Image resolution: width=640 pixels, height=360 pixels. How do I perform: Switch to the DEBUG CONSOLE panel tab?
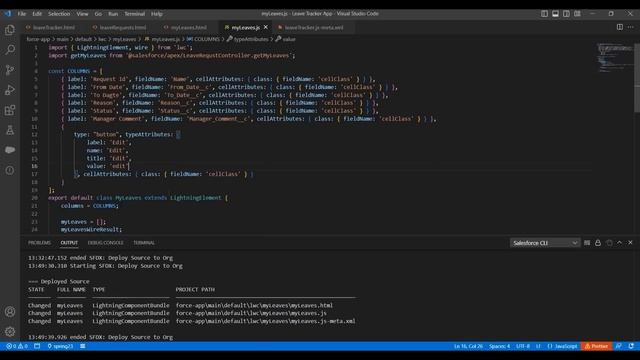pos(105,243)
